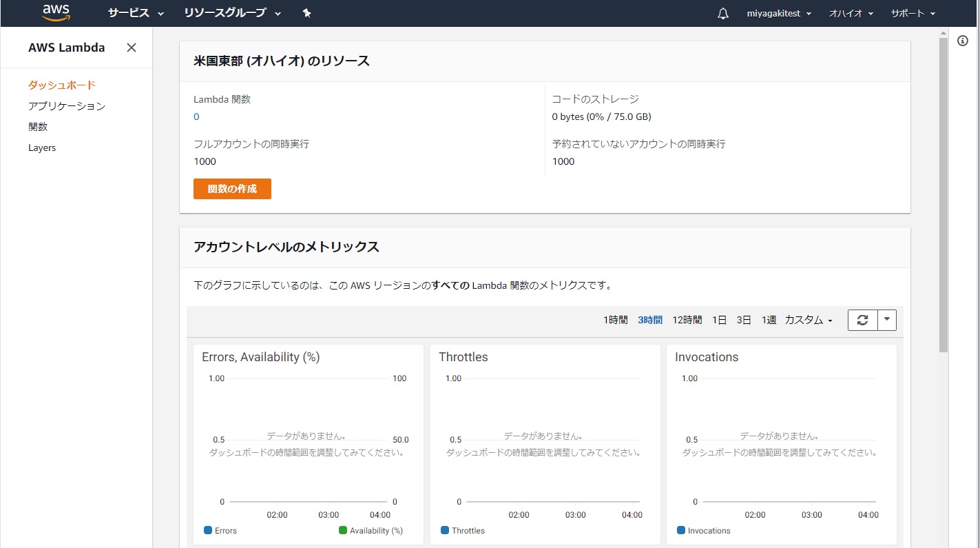This screenshot has height=548, width=980.
Task: Toggle the Availability (%) legend marker
Action: pyautogui.click(x=343, y=531)
